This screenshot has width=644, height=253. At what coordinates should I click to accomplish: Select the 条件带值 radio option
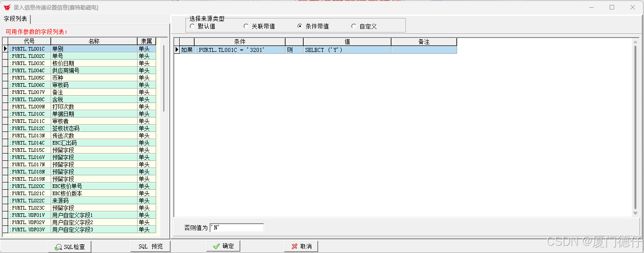(313, 26)
